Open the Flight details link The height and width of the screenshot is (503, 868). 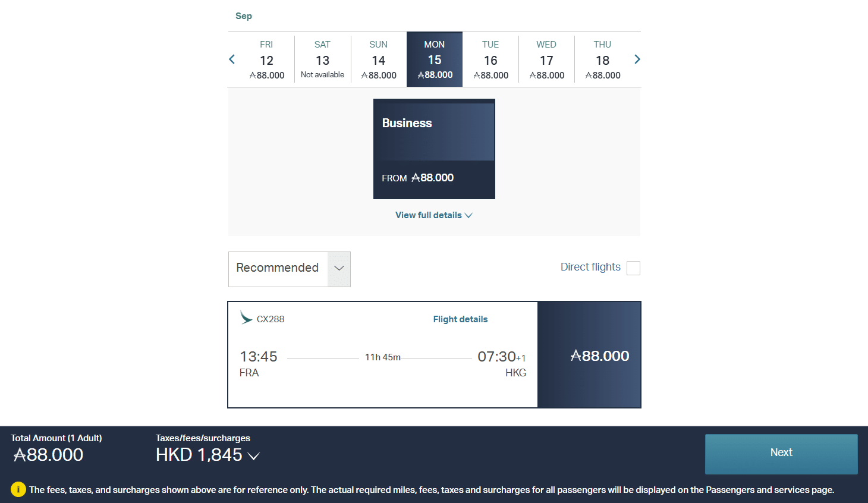click(460, 319)
